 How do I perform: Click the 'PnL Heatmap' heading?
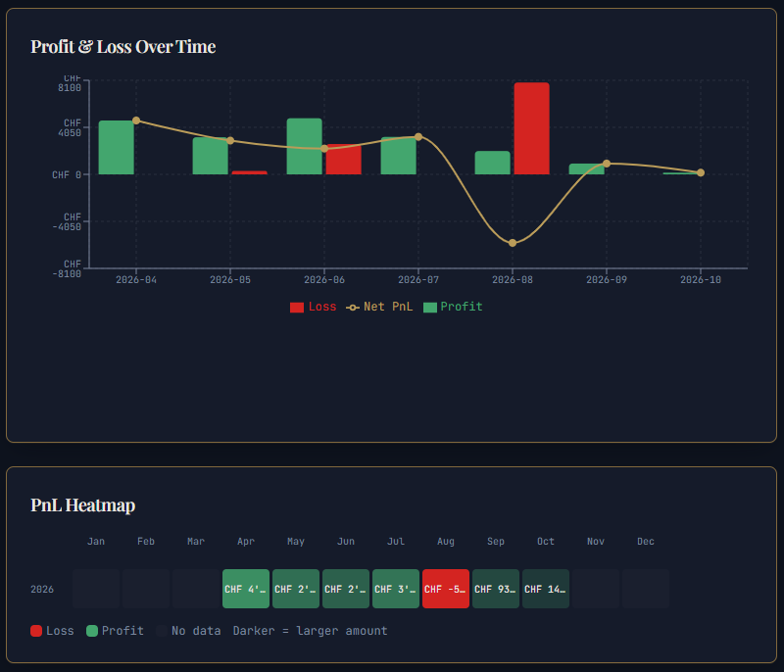[x=83, y=505]
